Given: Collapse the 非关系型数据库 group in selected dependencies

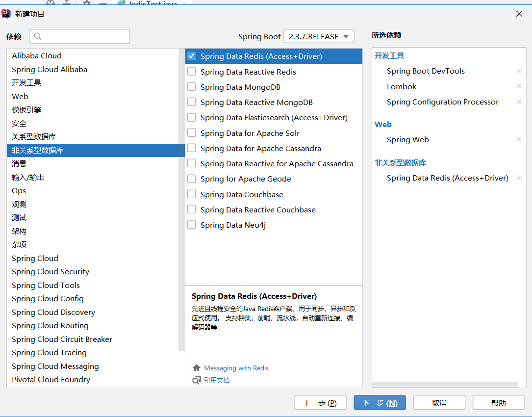Looking at the screenshot, I should (400, 163).
